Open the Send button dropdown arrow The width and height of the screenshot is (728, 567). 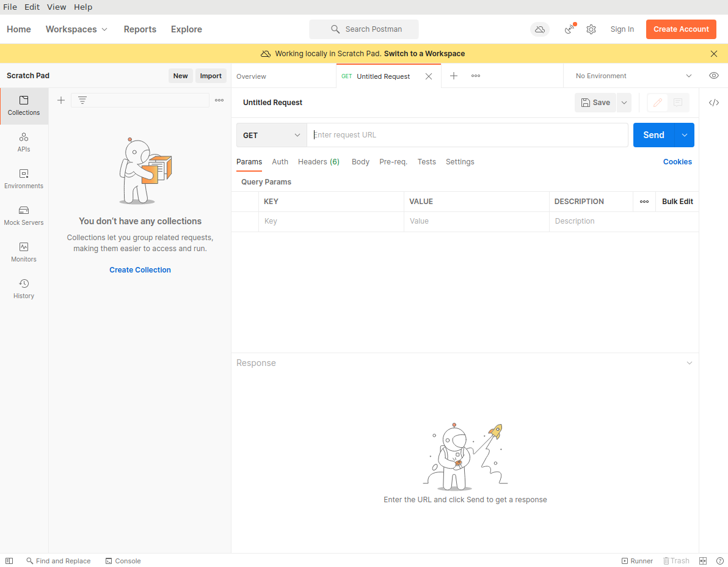684,135
